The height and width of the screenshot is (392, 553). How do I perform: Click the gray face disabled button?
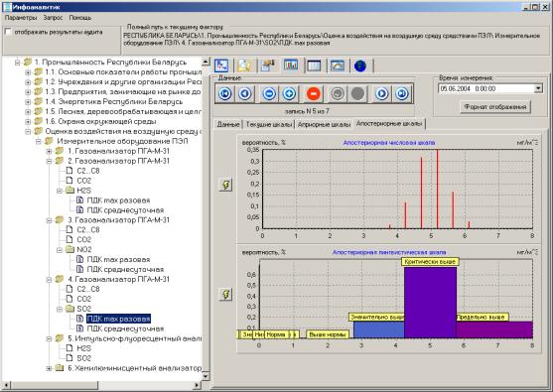[x=338, y=93]
